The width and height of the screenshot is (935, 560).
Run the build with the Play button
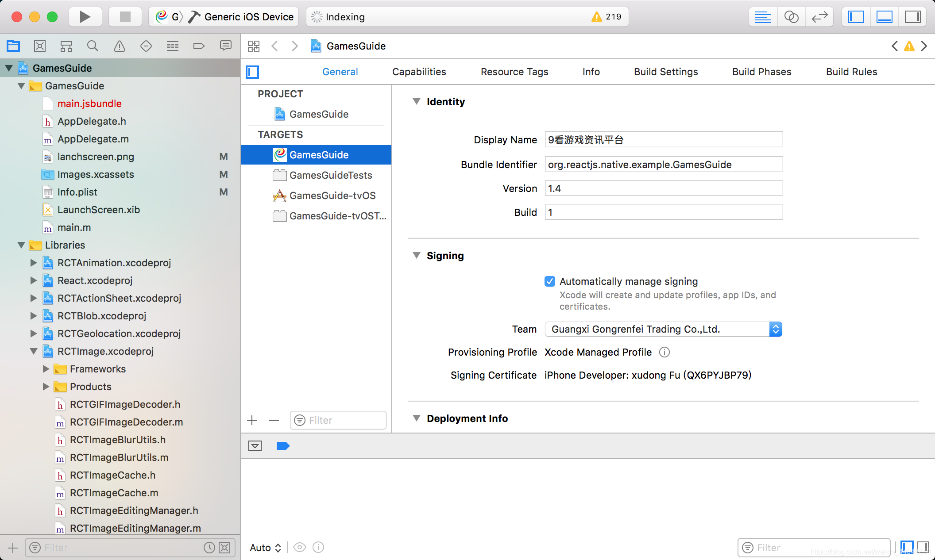pyautogui.click(x=85, y=17)
